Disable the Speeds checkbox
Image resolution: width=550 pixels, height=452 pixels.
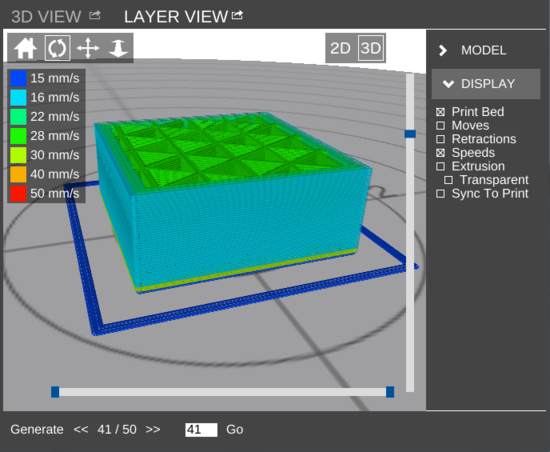tap(441, 153)
